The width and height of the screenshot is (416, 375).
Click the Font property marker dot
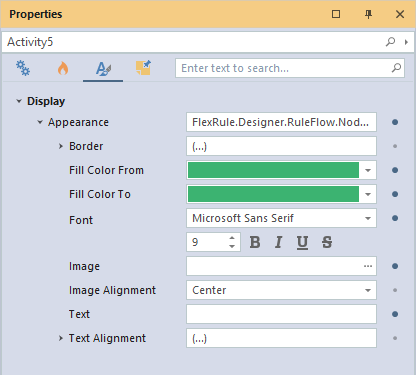coord(395,218)
